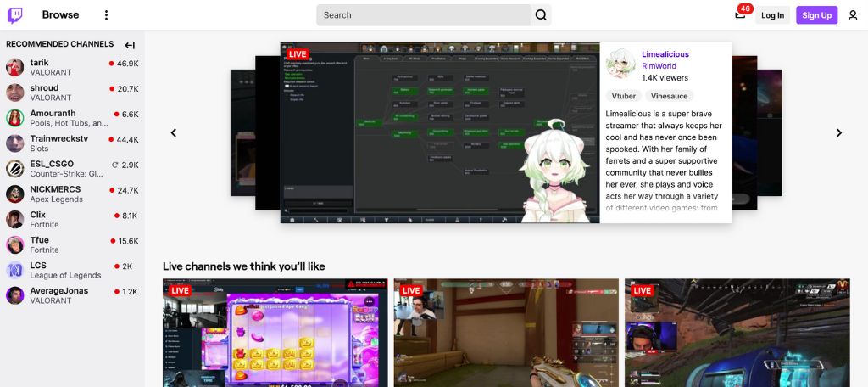
Task: Open the three-dot more menu
Action: tap(106, 15)
